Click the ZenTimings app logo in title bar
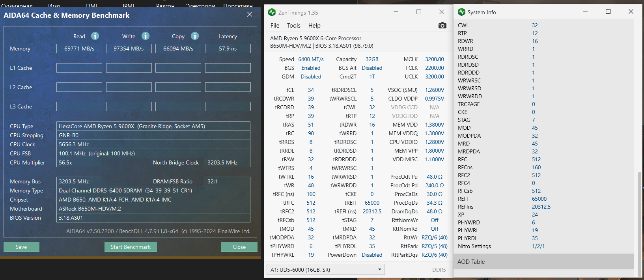The width and height of the screenshot is (644, 280). point(272,12)
